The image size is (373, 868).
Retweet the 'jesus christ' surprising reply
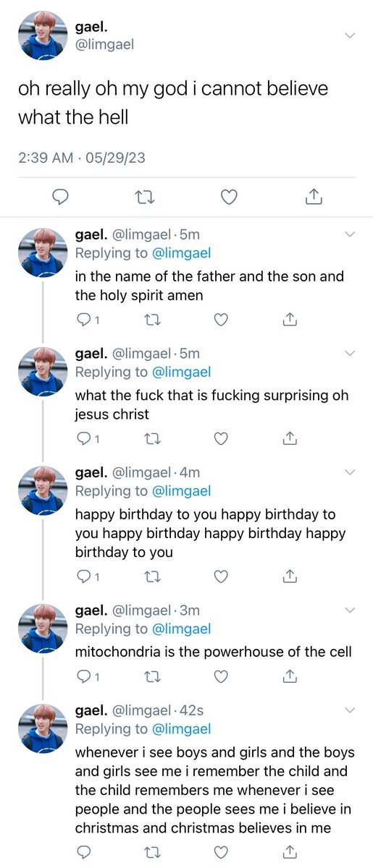(x=152, y=438)
